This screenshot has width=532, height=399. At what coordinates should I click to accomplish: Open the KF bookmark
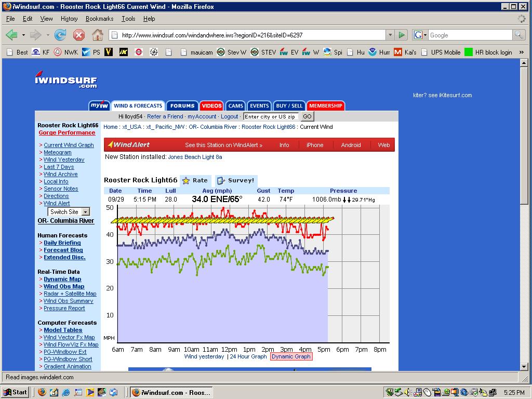(x=41, y=52)
